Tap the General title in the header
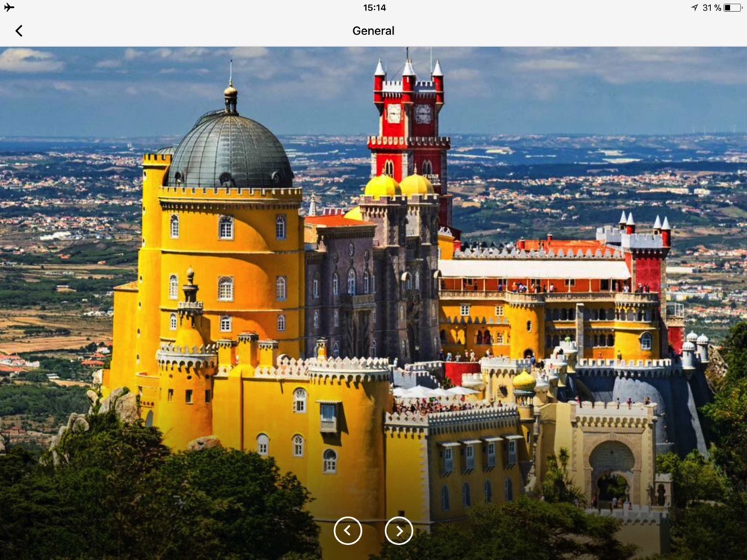This screenshot has width=747, height=560. pyautogui.click(x=373, y=31)
